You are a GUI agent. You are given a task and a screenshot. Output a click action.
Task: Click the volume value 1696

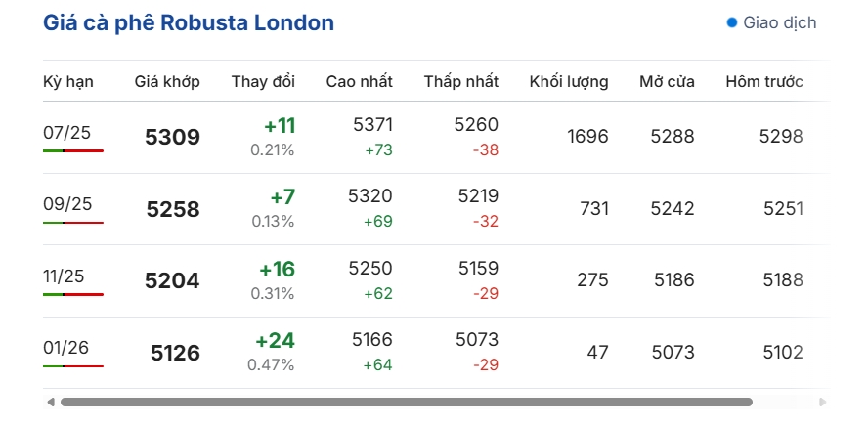[x=587, y=137]
